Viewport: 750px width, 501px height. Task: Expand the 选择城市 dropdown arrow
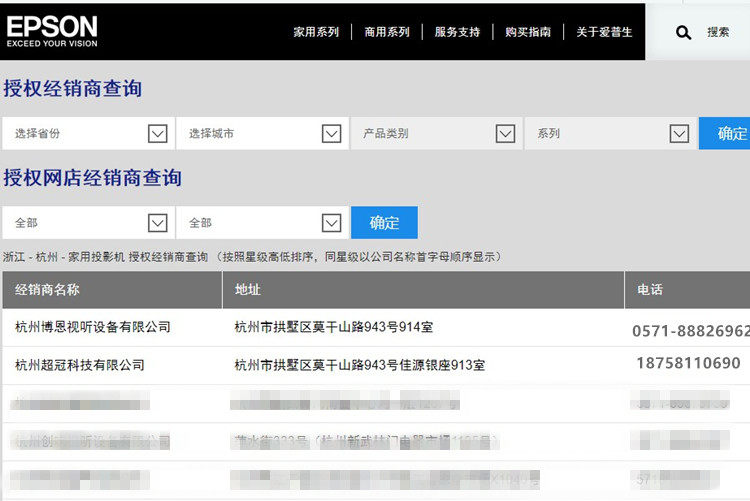(x=331, y=134)
